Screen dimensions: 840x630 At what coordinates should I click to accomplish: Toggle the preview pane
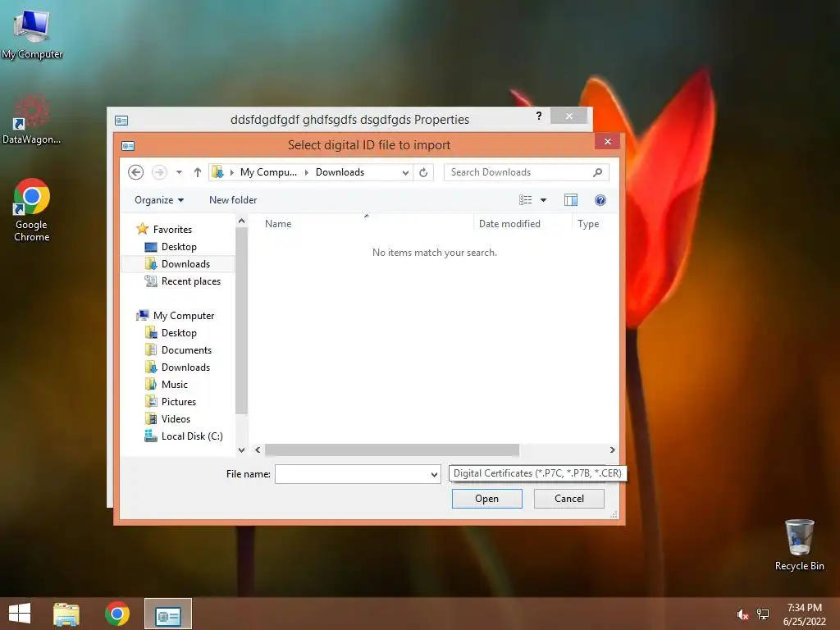pyautogui.click(x=571, y=200)
